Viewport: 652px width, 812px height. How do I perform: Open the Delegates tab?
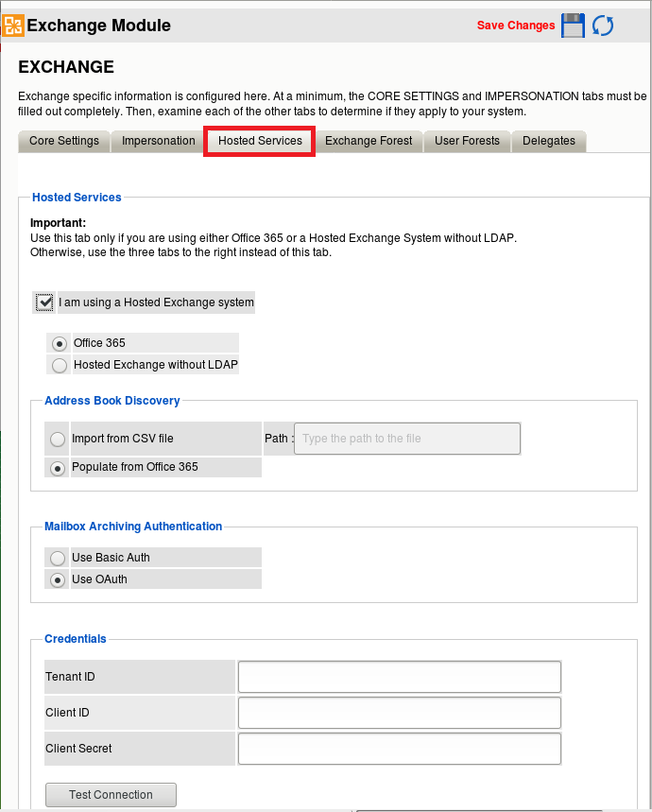[549, 141]
